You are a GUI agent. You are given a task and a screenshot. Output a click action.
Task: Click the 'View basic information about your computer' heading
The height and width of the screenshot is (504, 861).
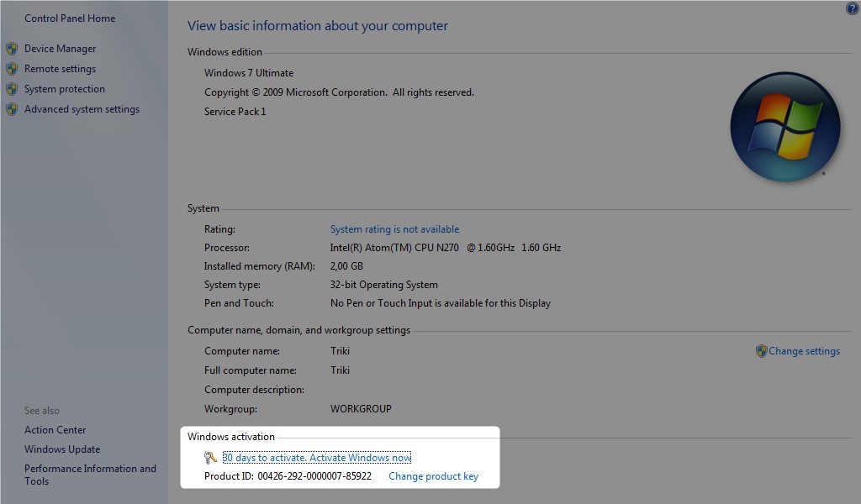[317, 26]
